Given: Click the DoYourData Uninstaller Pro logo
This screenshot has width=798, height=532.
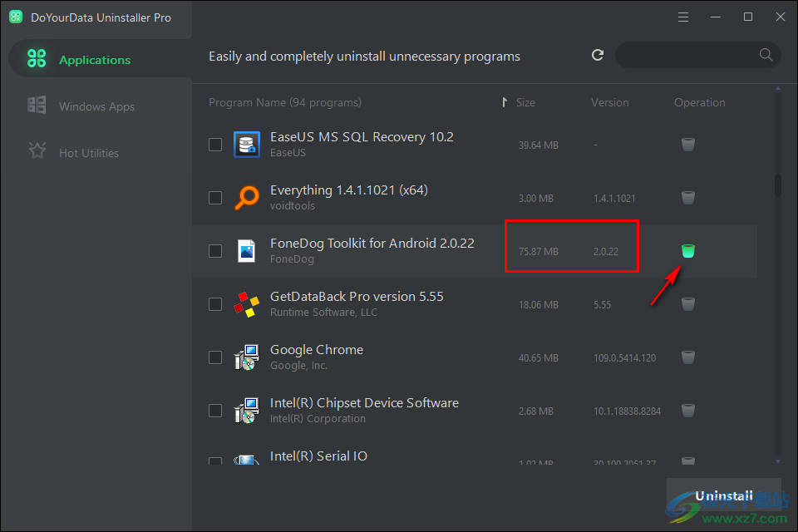Looking at the screenshot, I should (x=16, y=17).
